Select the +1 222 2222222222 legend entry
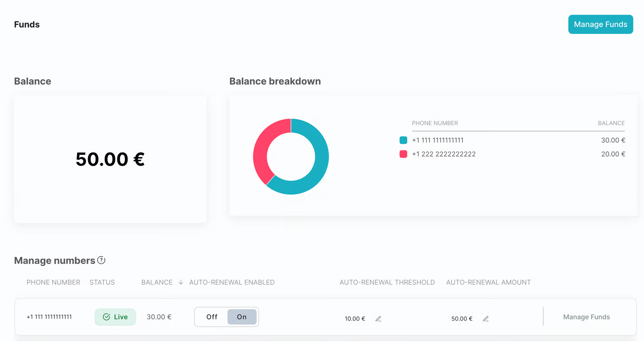 pos(444,154)
